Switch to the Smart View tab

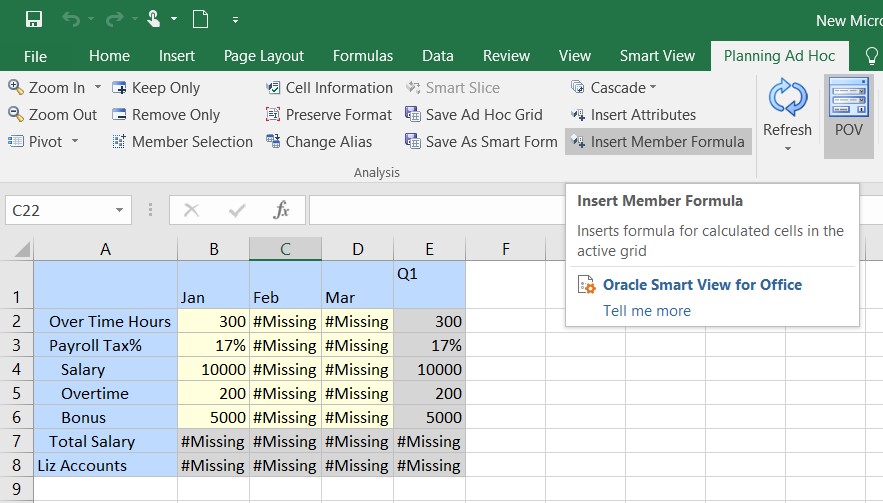pyautogui.click(x=658, y=56)
